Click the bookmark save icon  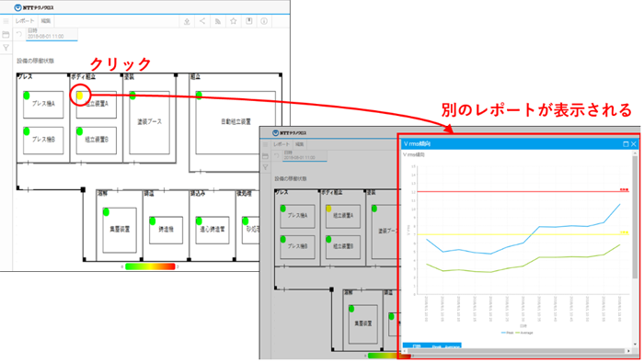click(249, 21)
